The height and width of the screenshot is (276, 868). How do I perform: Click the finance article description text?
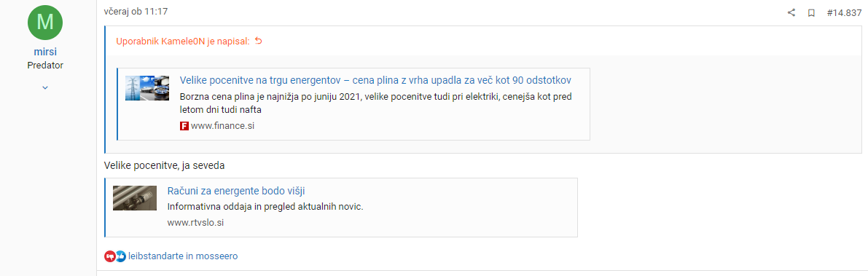click(376, 103)
